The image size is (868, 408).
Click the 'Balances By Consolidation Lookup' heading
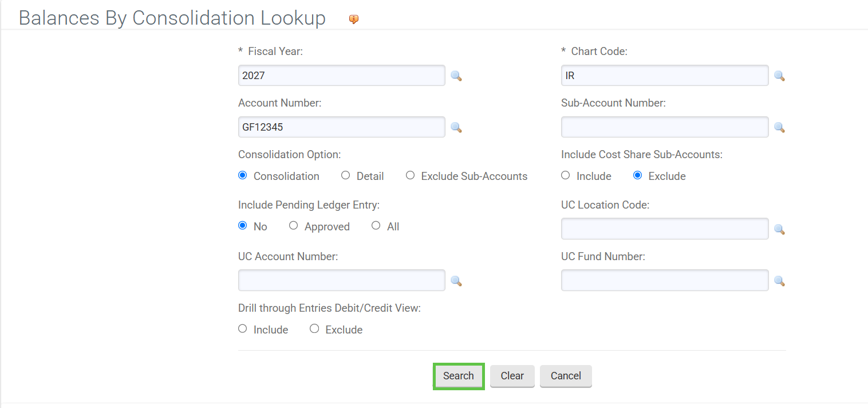point(172,18)
